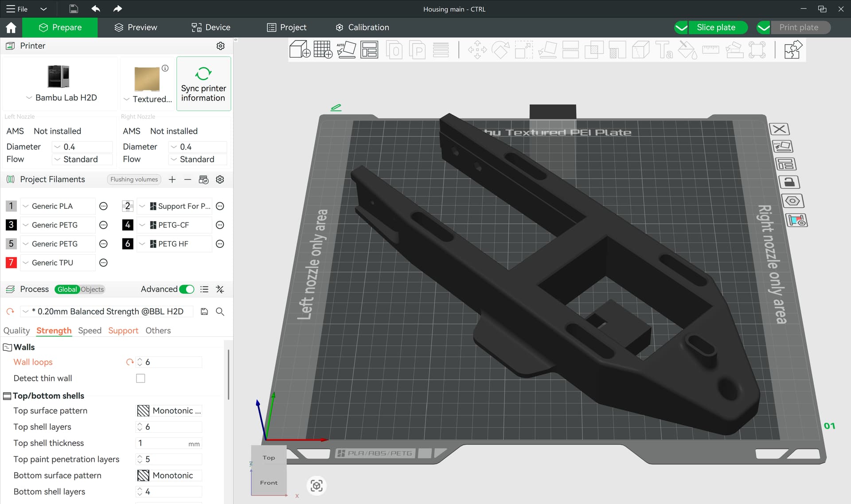Select the Color painting bucket tool

tap(687, 50)
